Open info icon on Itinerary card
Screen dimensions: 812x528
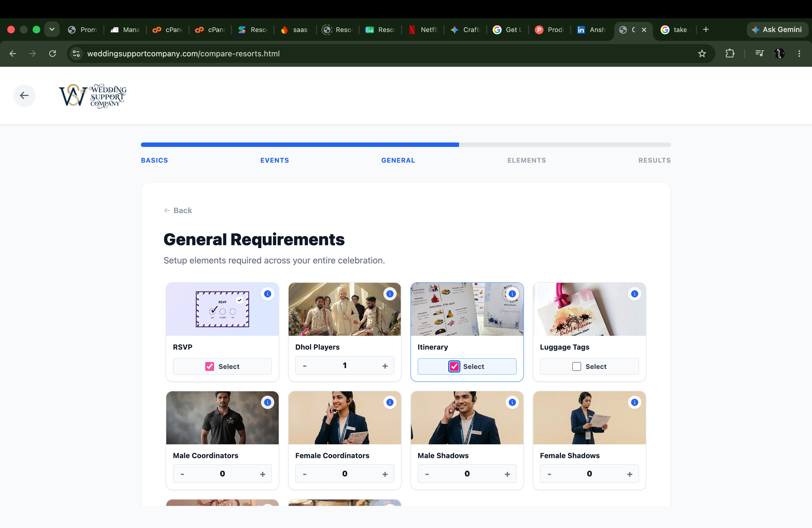512,294
